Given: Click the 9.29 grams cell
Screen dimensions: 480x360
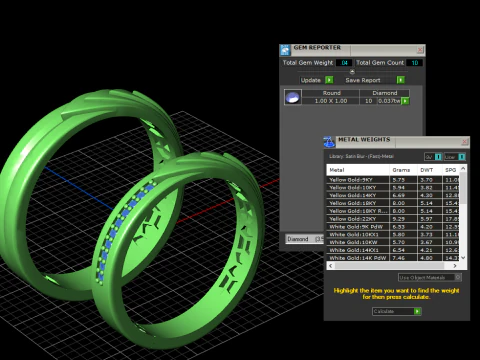Looking at the screenshot, I should (x=403, y=219).
